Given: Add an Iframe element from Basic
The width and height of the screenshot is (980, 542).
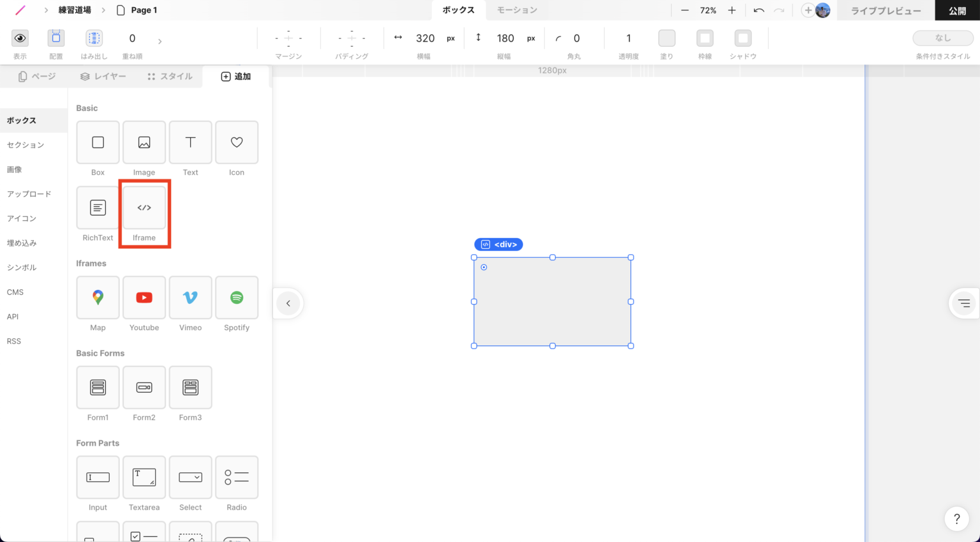Looking at the screenshot, I should point(144,208).
